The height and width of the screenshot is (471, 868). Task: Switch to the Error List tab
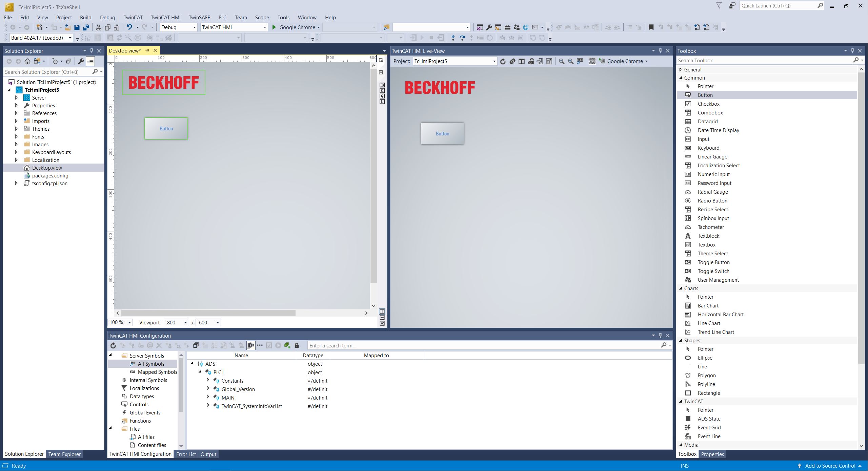tap(186, 454)
